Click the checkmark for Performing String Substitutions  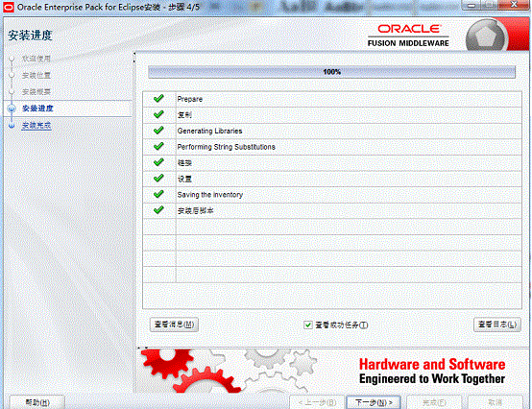[158, 147]
